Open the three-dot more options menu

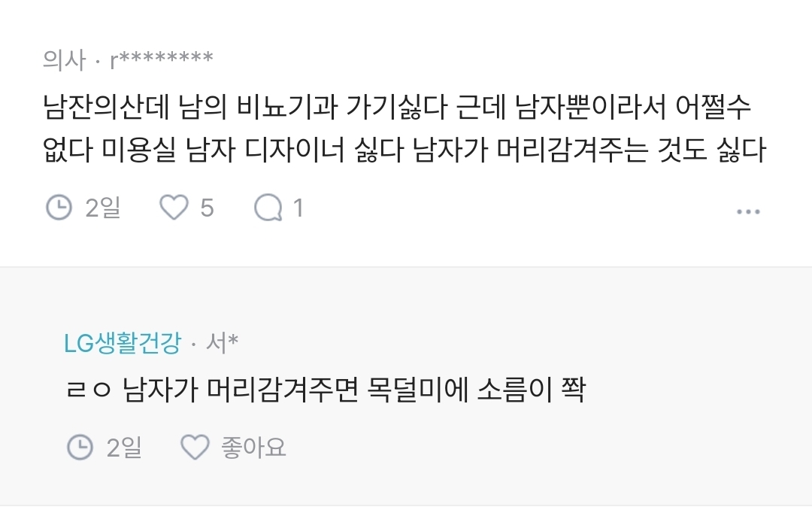click(747, 211)
